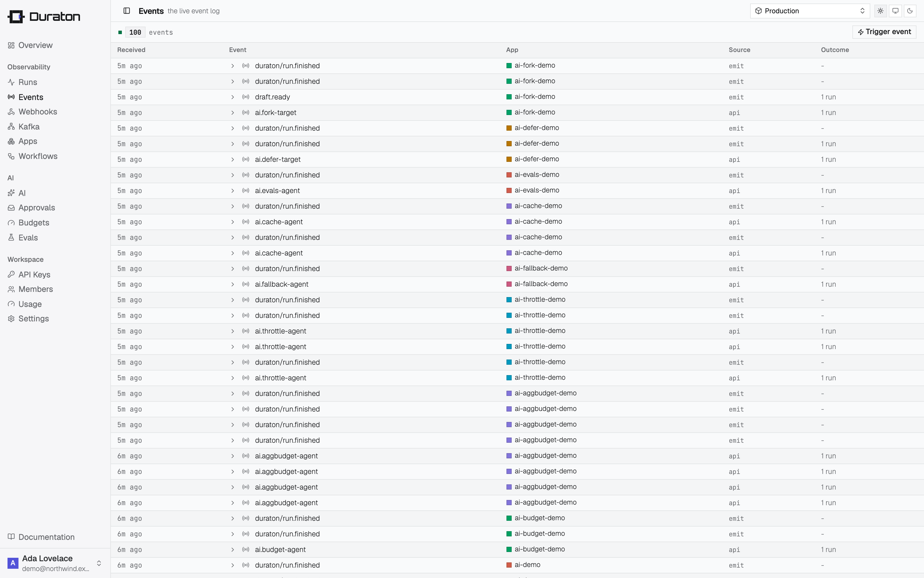The image size is (924, 578).
Task: Expand the user account switcher chevrons
Action: (99, 563)
